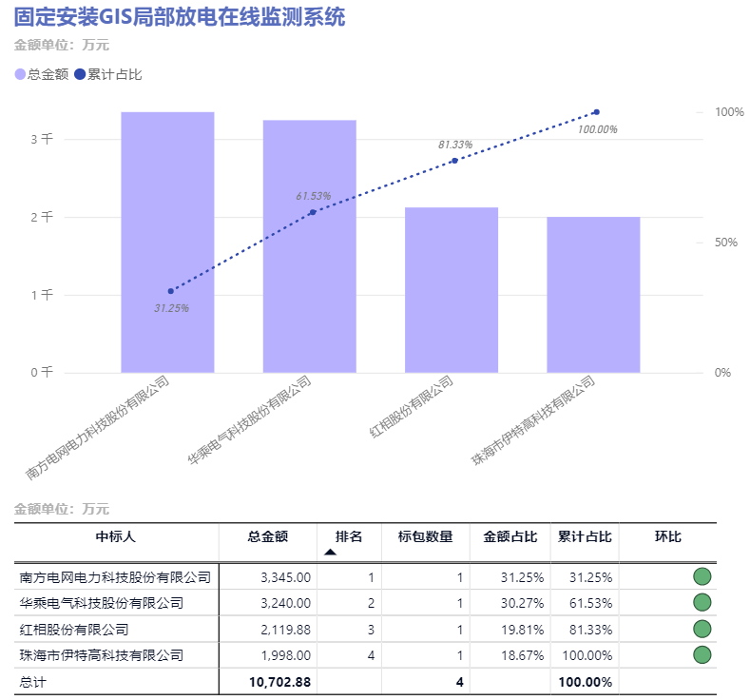The width and height of the screenshot is (750, 700).
Task: Click the 50% right axis label
Action: (x=726, y=243)
